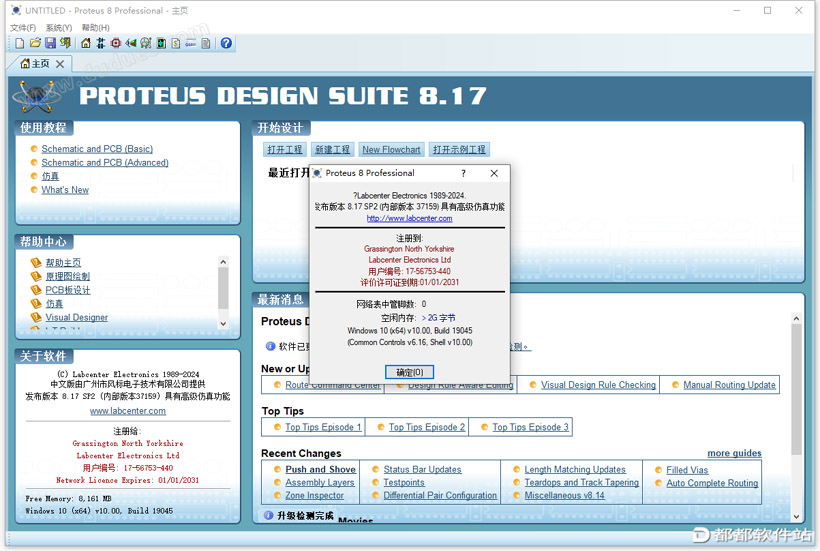
Task: Open Filled Vias guide
Action: click(x=687, y=470)
